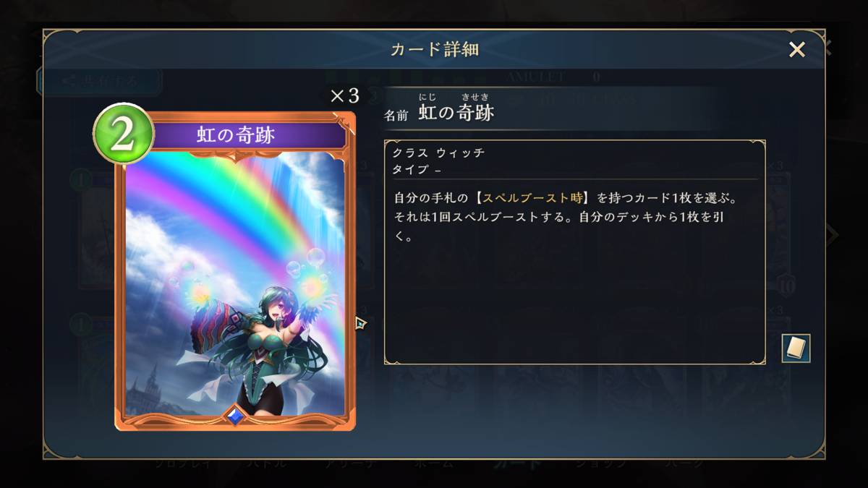
Task: Close the カード詳細 dialog with X
Action: click(797, 49)
